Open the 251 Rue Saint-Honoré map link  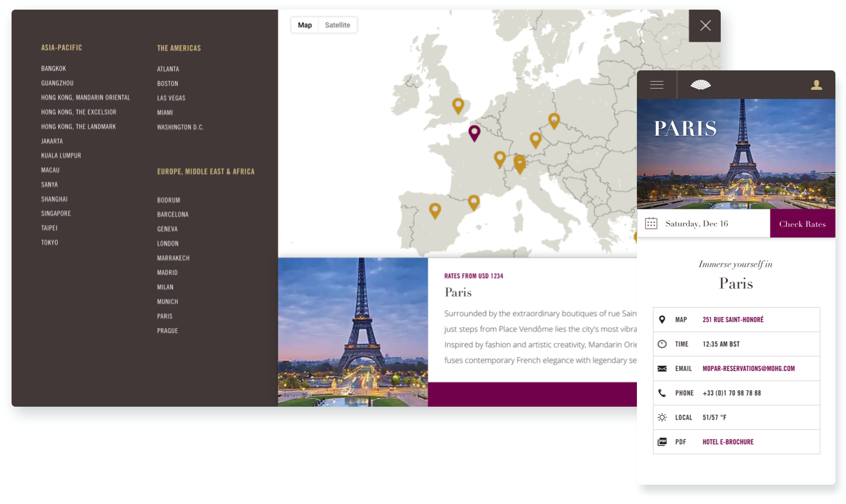[x=733, y=319]
